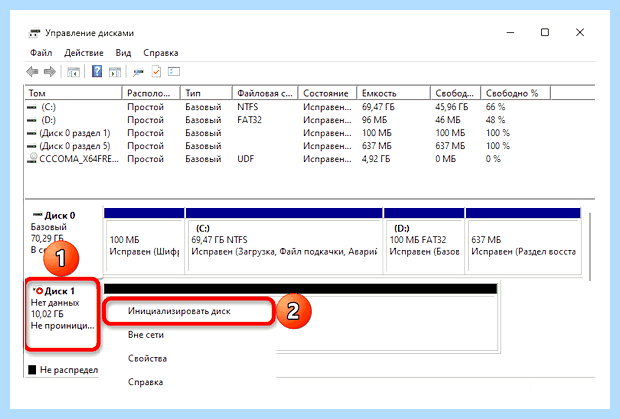Click the drive icon of row (C:)
The width and height of the screenshot is (620, 419).
pos(32,107)
